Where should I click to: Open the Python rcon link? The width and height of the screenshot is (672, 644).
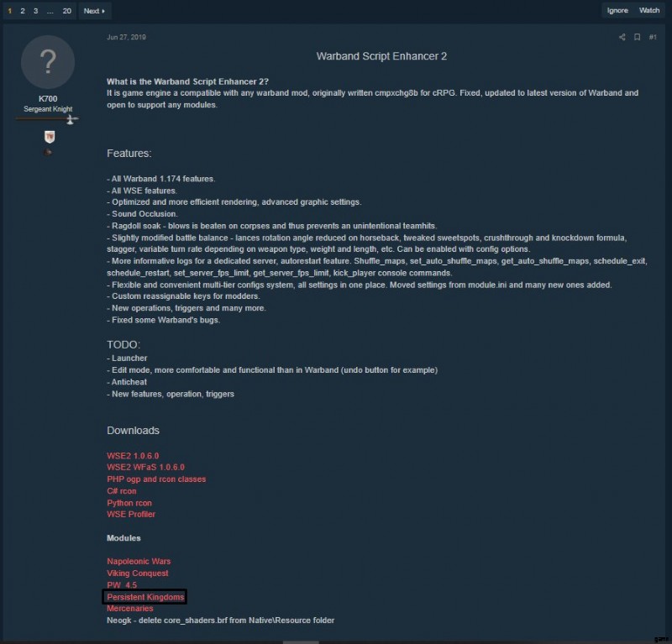click(129, 503)
